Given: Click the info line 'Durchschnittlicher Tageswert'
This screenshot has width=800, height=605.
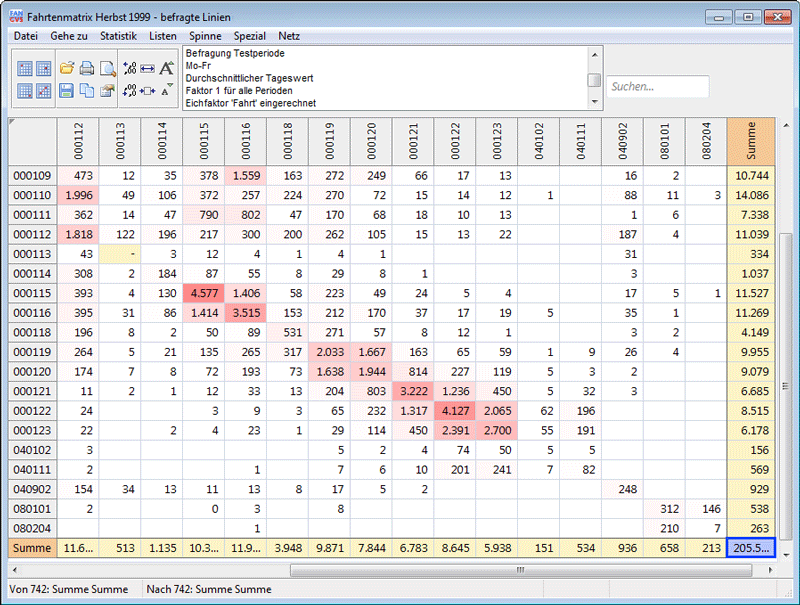Looking at the screenshot, I should tap(249, 79).
